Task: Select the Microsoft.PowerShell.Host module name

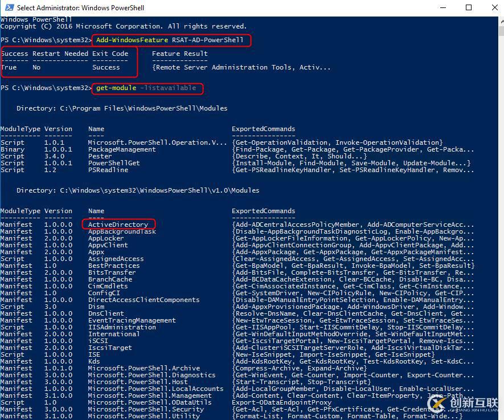Action: (138, 382)
